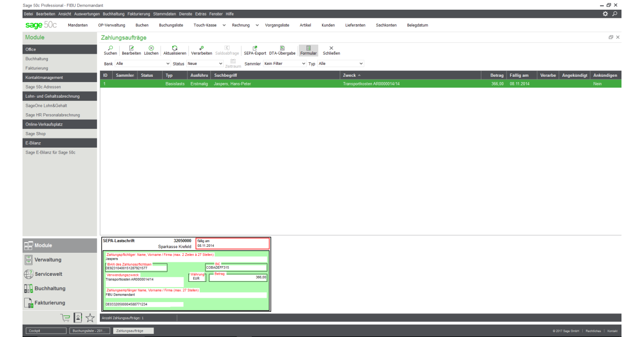The height and width of the screenshot is (337, 644).
Task: Start the SEPA-Export
Action: [x=255, y=50]
